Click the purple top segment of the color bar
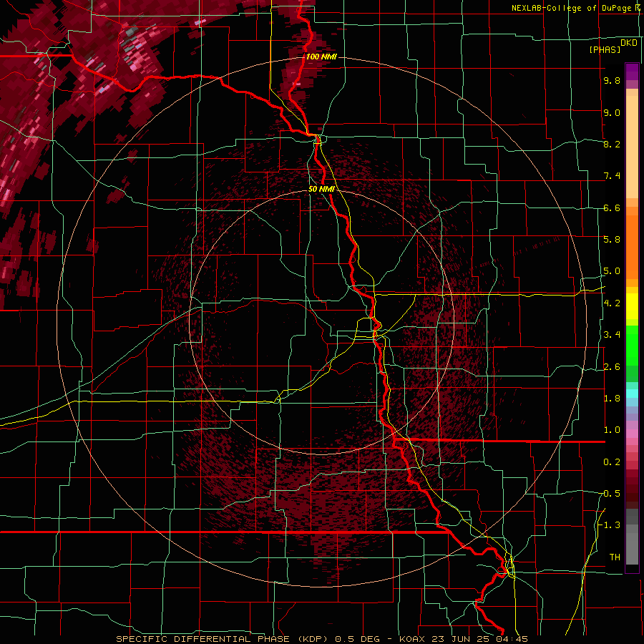The width and height of the screenshot is (644, 644). coord(632,72)
